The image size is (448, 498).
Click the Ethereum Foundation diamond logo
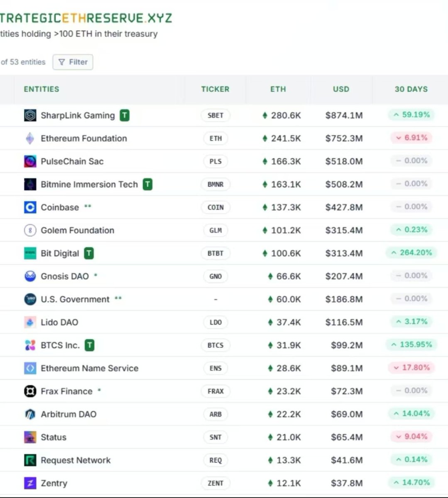click(x=30, y=138)
